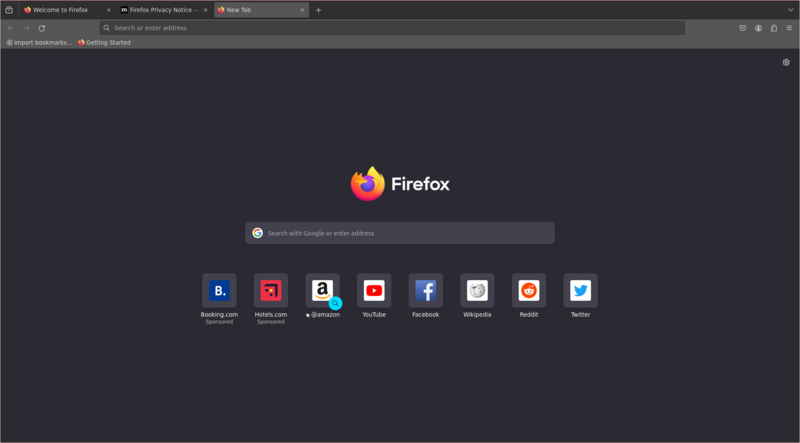Open the hamburger application menu

[x=789, y=28]
